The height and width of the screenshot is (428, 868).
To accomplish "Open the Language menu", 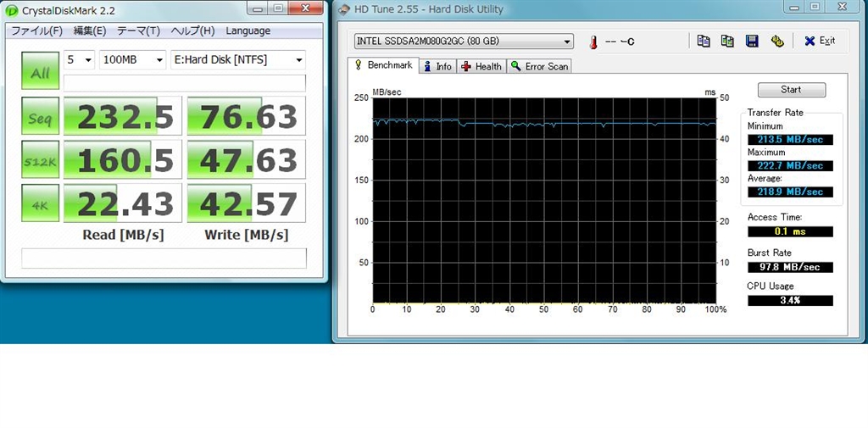I will tap(248, 31).
